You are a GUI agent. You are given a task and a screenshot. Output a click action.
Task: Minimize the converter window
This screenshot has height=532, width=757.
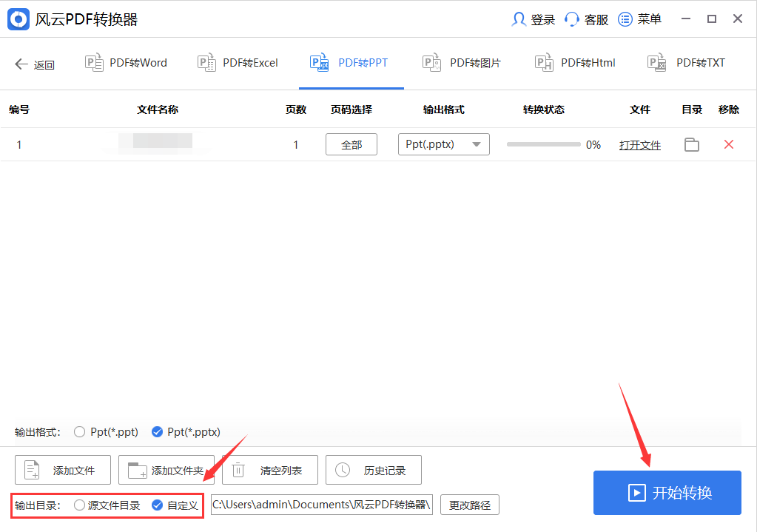[685, 18]
